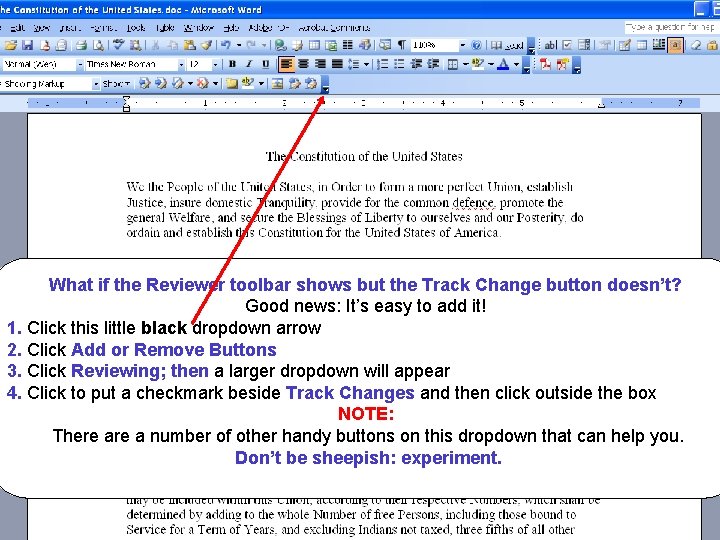Image resolution: width=720 pixels, height=540 pixels.
Task: Click the Columns icon
Action: pyautogui.click(x=348, y=45)
